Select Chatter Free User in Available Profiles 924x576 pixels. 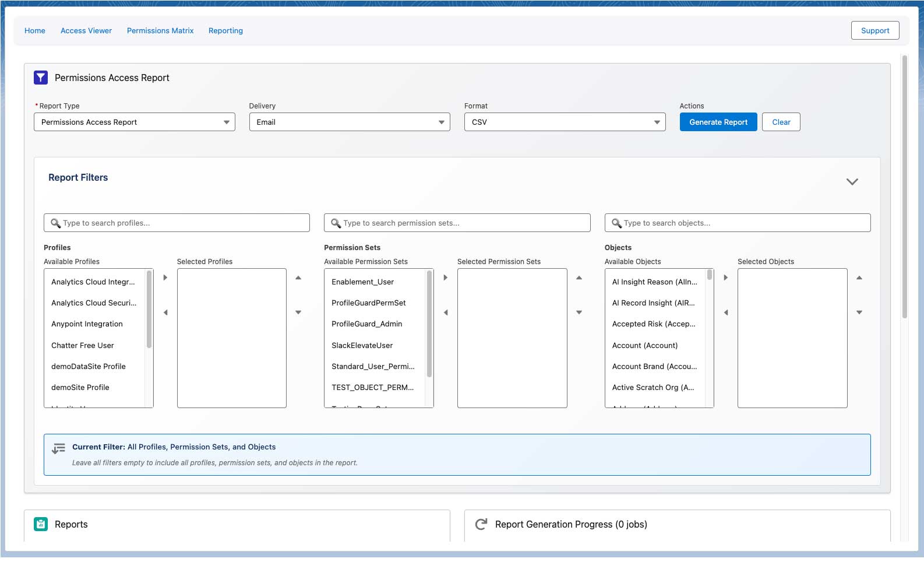tap(83, 345)
